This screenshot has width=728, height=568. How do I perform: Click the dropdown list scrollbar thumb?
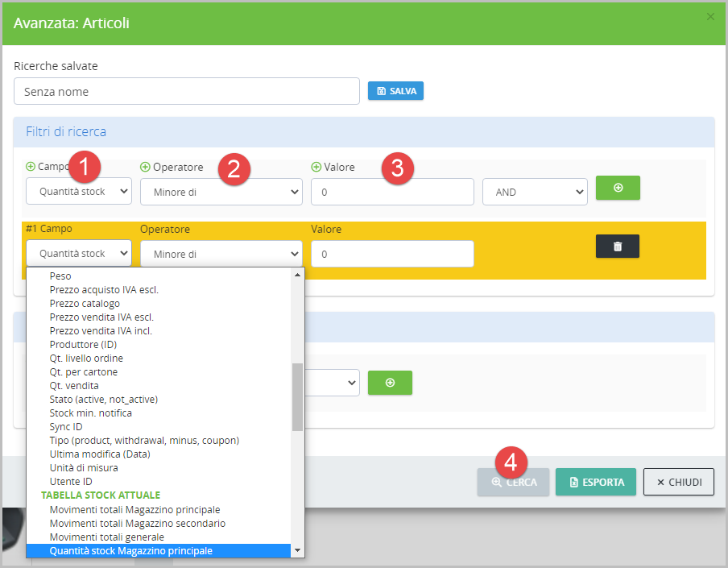tap(297, 396)
